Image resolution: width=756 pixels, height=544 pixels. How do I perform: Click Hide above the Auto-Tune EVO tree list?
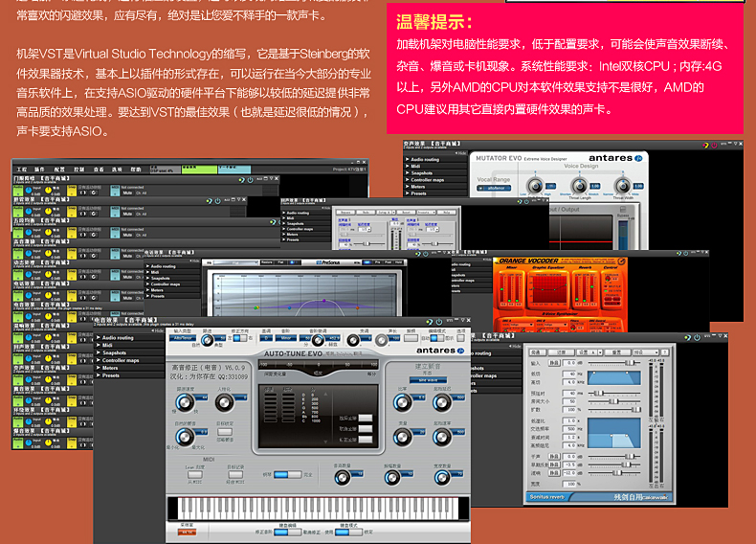pos(158,330)
